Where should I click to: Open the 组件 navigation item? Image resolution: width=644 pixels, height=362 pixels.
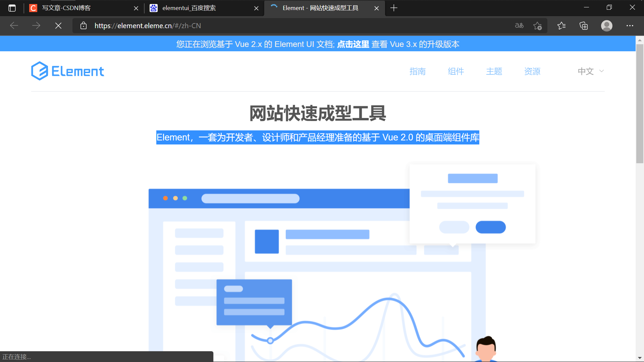point(455,71)
